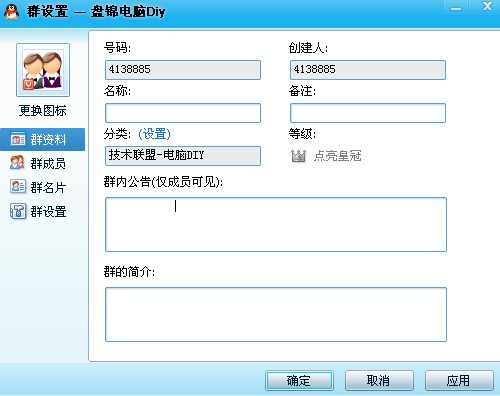The width and height of the screenshot is (500, 396).
Task: Minimize the 群设置 window
Action: click(456, 8)
